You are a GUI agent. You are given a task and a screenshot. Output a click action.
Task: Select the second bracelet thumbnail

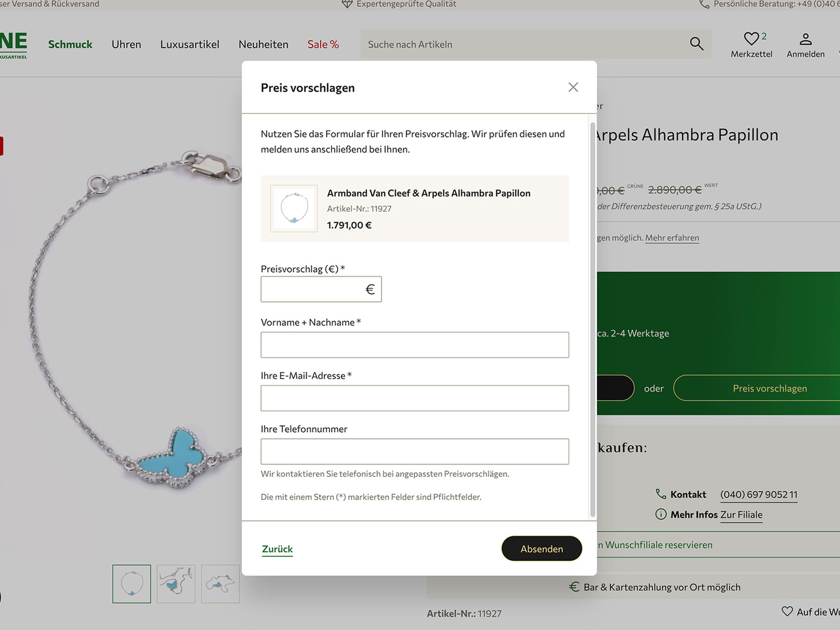(x=176, y=584)
